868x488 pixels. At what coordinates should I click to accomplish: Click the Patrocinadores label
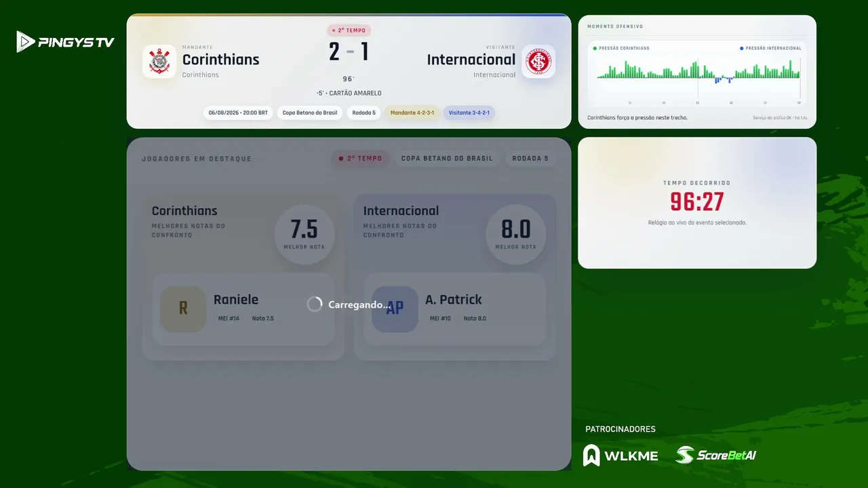tap(620, 429)
